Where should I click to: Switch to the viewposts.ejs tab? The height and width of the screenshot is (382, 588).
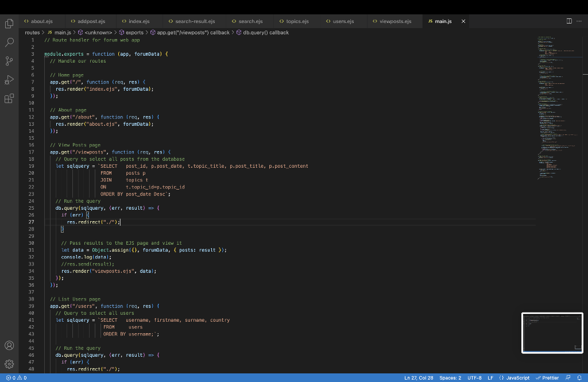coord(392,21)
